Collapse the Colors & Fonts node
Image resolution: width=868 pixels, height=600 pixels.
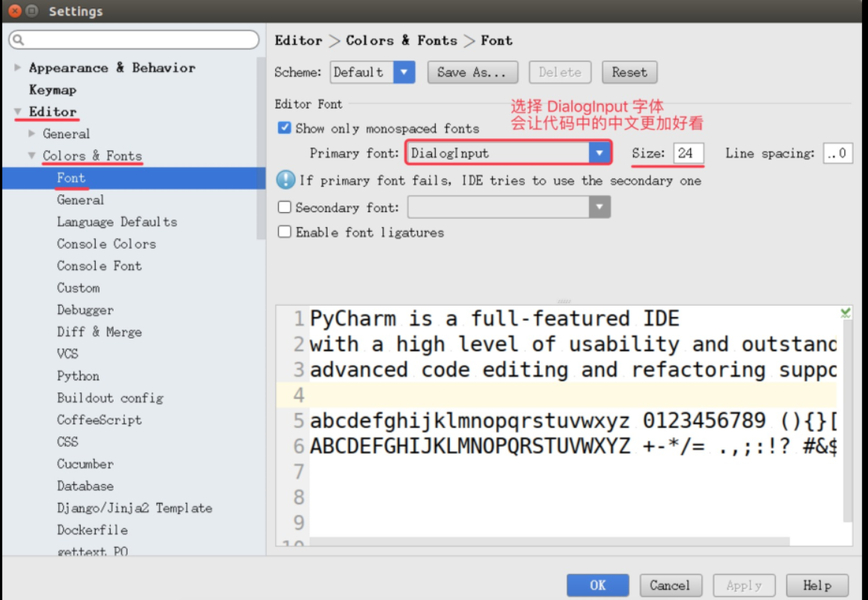pyautogui.click(x=32, y=155)
